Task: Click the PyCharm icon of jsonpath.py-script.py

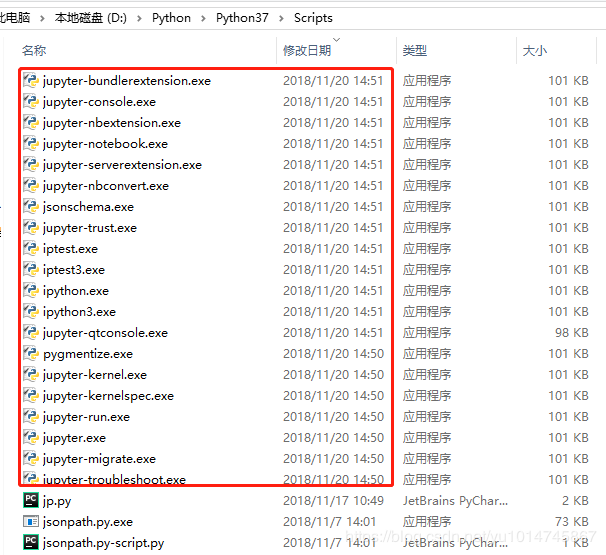Action: tap(31, 542)
